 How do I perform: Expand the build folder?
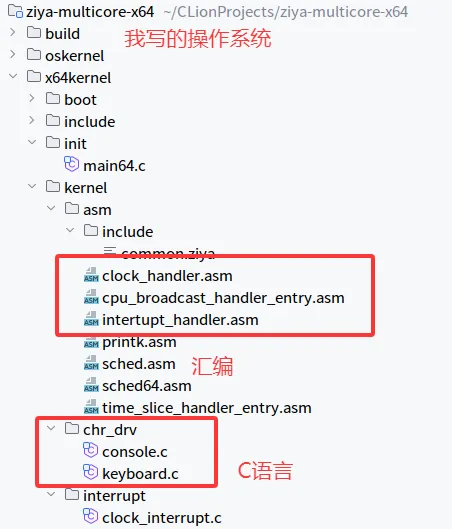click(x=13, y=32)
